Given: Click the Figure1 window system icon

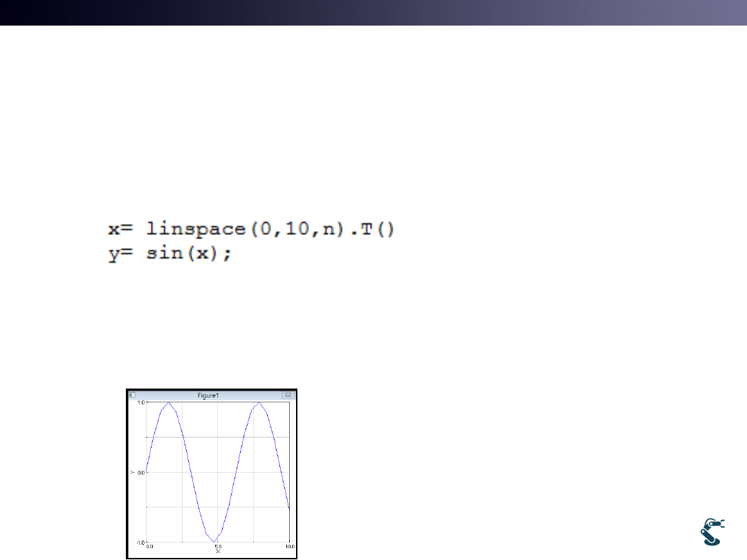Looking at the screenshot, I should point(132,395).
